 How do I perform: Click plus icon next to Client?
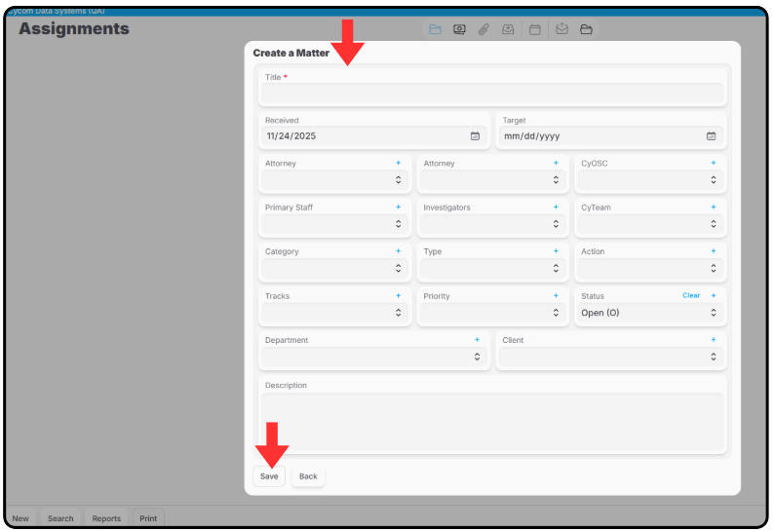click(x=714, y=339)
